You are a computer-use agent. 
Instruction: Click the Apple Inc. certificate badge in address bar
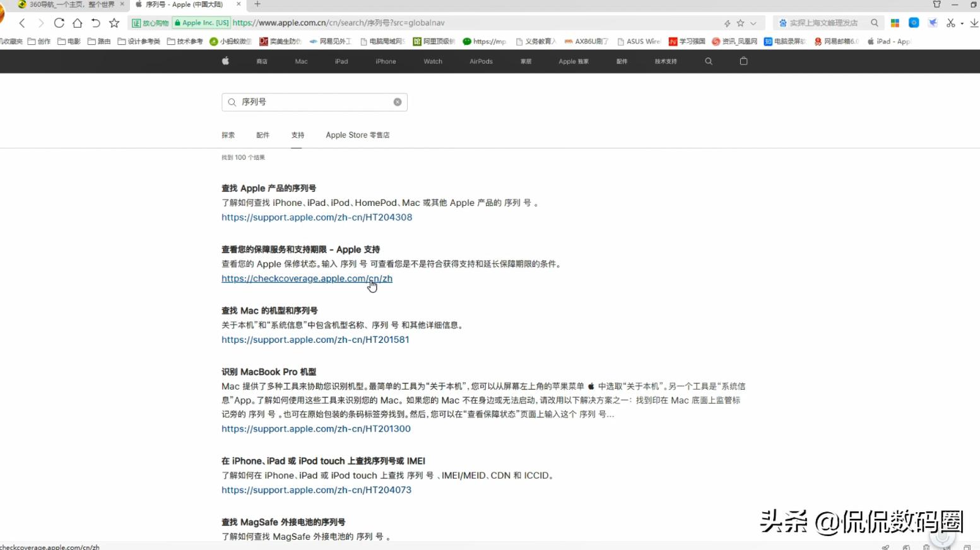tap(201, 22)
